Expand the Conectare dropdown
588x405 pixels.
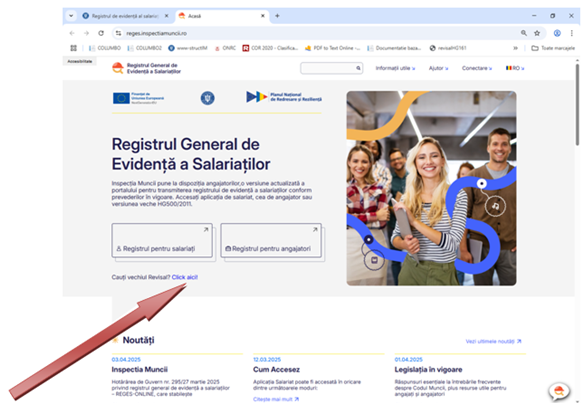477,68
